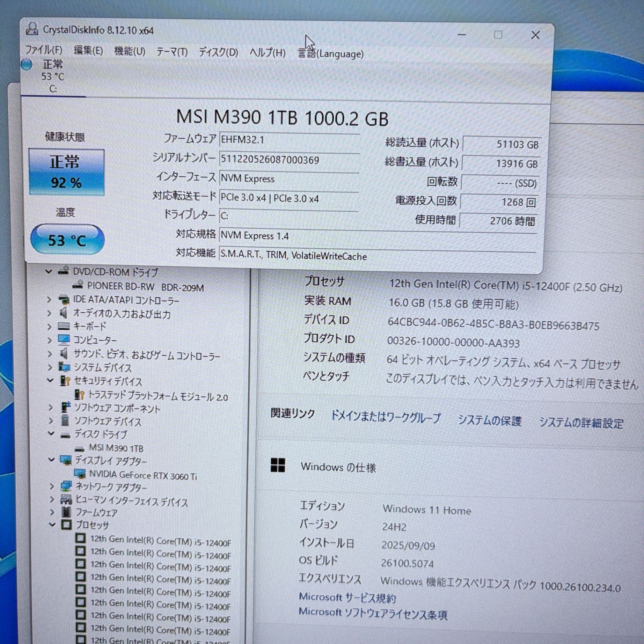
Task: Expand サウンド、ビデオ、およびゲーム コントローラー node
Action: click(x=50, y=354)
